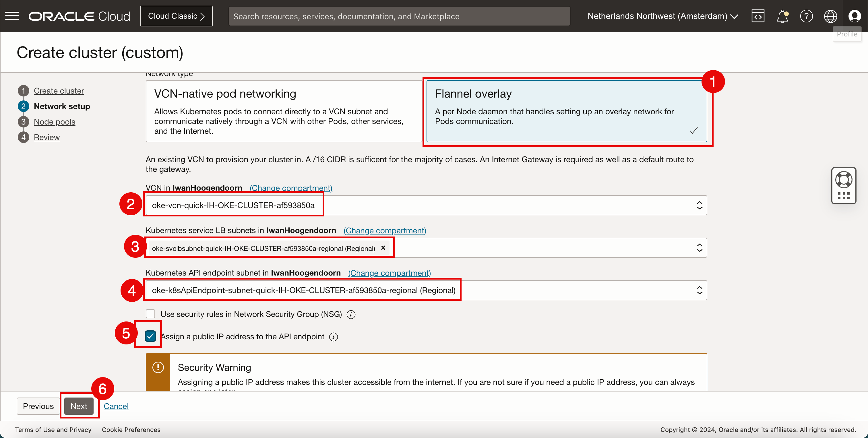The width and height of the screenshot is (868, 438).
Task: Click the Cancel link
Action: [x=116, y=406]
